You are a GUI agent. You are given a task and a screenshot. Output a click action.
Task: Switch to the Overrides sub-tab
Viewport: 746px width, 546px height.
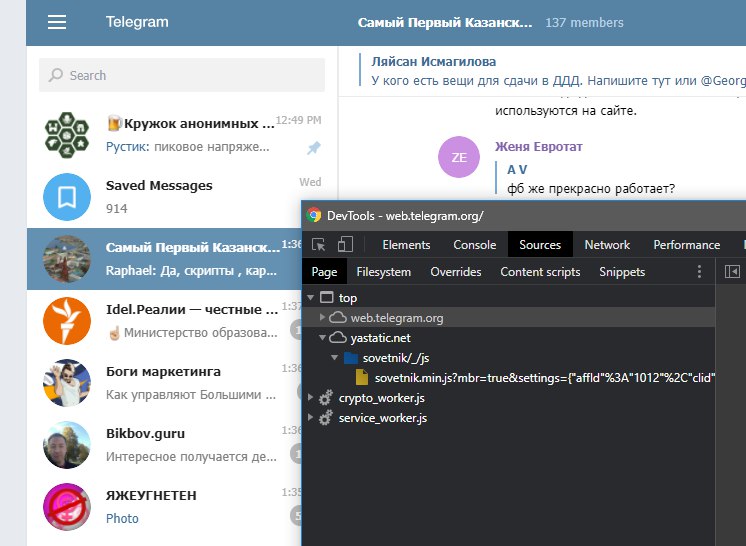point(456,272)
